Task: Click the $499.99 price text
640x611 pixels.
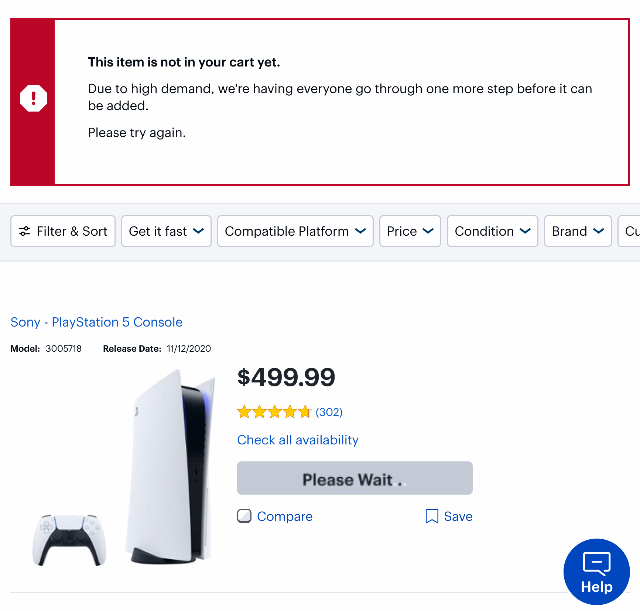Action: point(286,377)
